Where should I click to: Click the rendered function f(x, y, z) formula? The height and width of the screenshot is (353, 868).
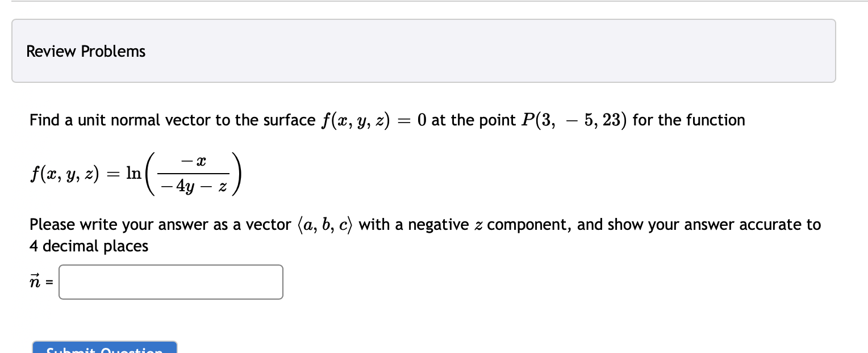click(135, 173)
